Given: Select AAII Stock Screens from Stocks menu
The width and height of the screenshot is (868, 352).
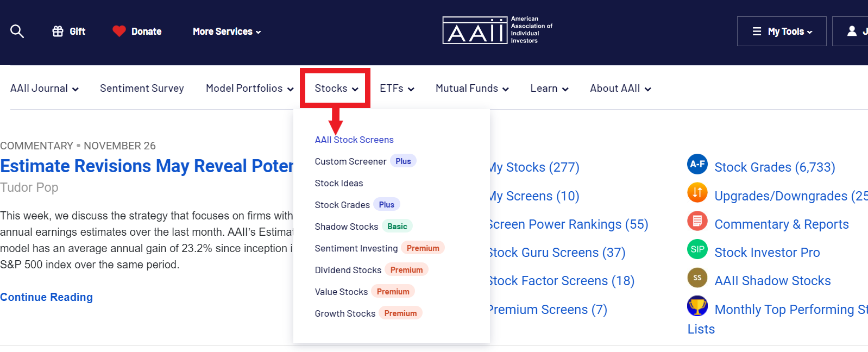Looking at the screenshot, I should [354, 140].
